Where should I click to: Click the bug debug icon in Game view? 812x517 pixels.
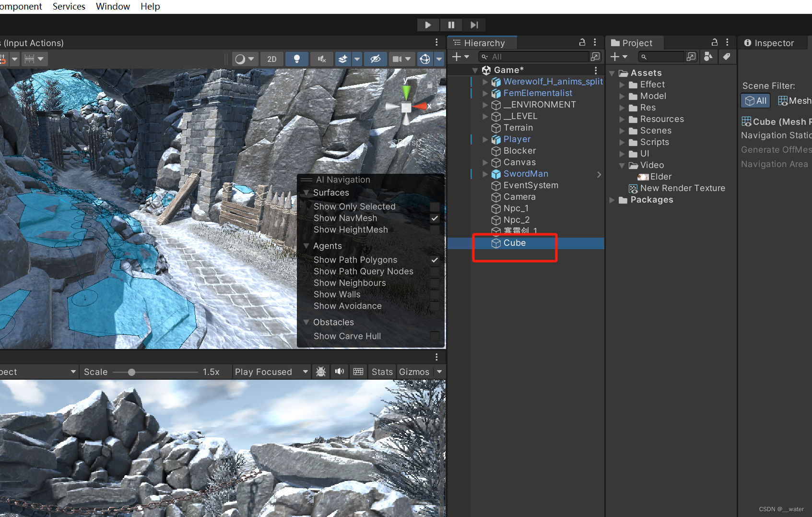(x=320, y=371)
